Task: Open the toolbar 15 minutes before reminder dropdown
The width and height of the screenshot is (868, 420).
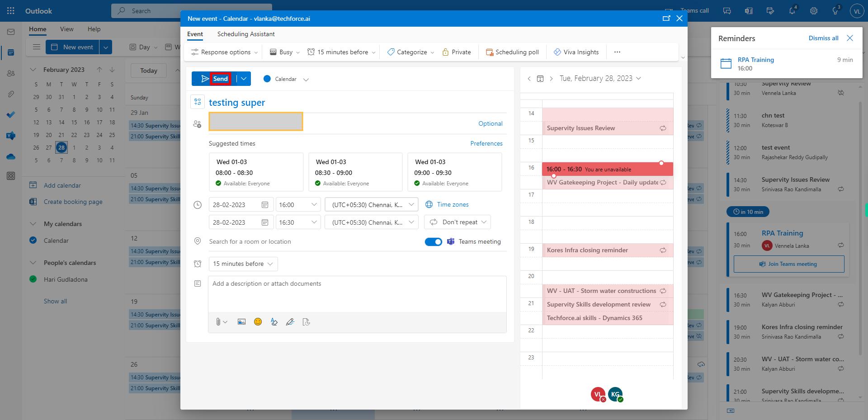Action: (342, 52)
